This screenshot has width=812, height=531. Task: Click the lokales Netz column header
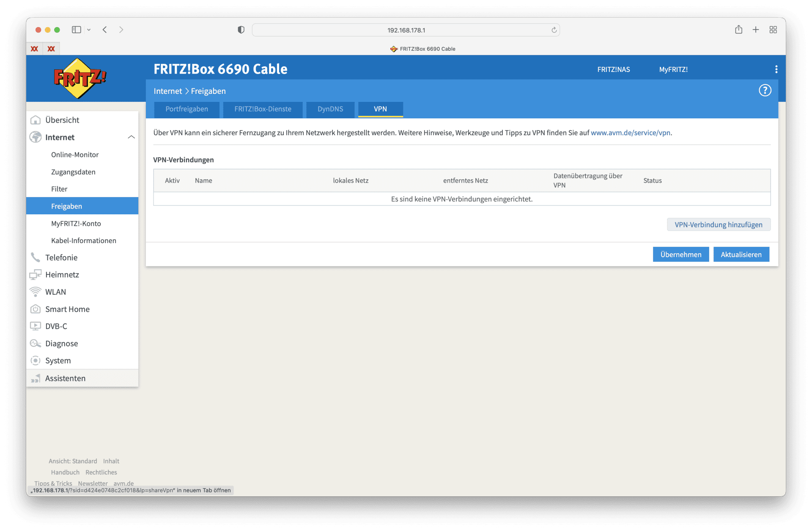(351, 181)
